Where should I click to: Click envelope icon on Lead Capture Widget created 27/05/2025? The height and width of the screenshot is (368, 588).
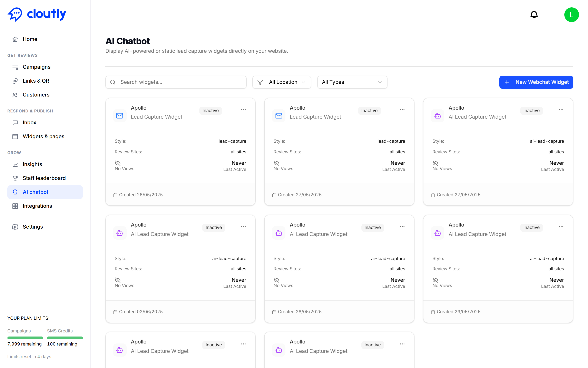coord(279,116)
